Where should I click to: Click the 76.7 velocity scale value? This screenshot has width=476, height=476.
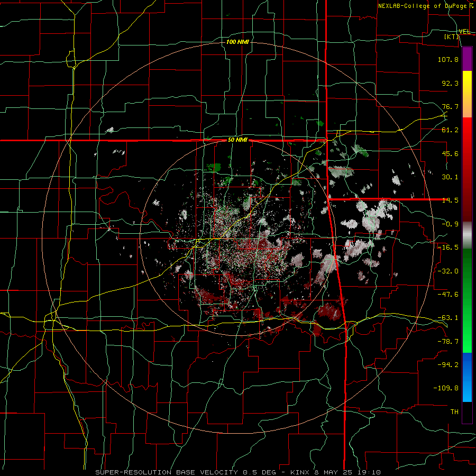pyautogui.click(x=450, y=106)
